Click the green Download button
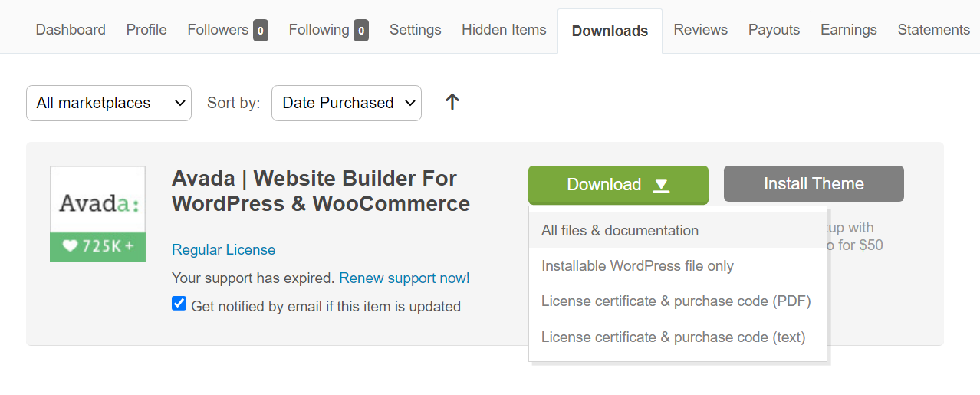This screenshot has width=980, height=395. pyautogui.click(x=618, y=184)
